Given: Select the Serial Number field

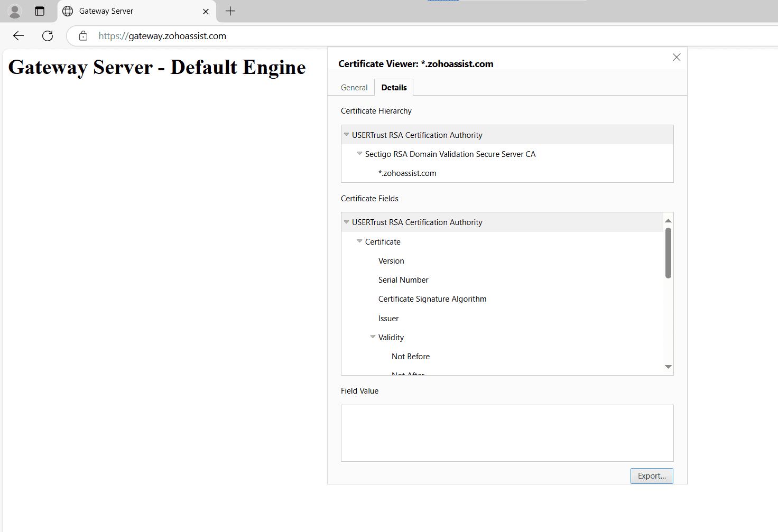Looking at the screenshot, I should pos(403,279).
